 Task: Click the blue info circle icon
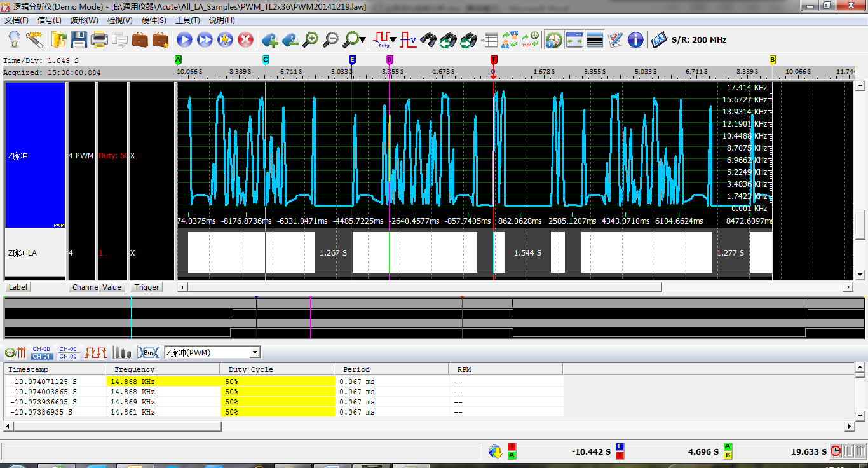pos(635,40)
